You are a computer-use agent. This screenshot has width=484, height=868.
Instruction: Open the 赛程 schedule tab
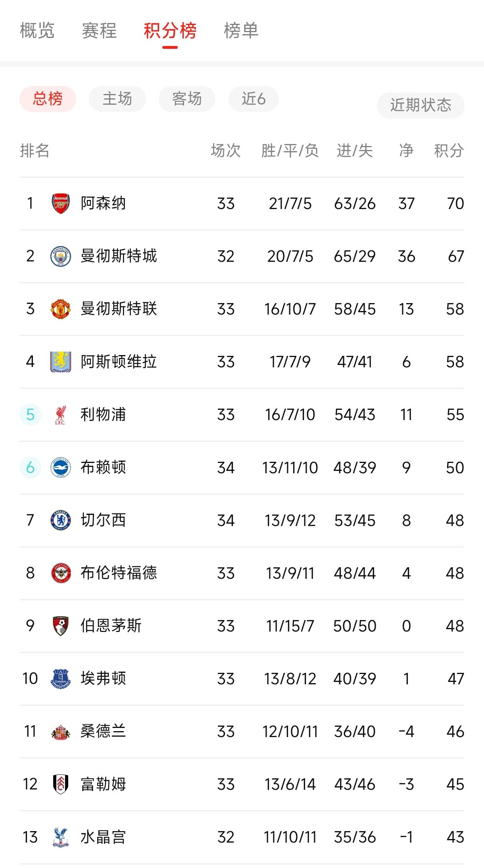99,31
